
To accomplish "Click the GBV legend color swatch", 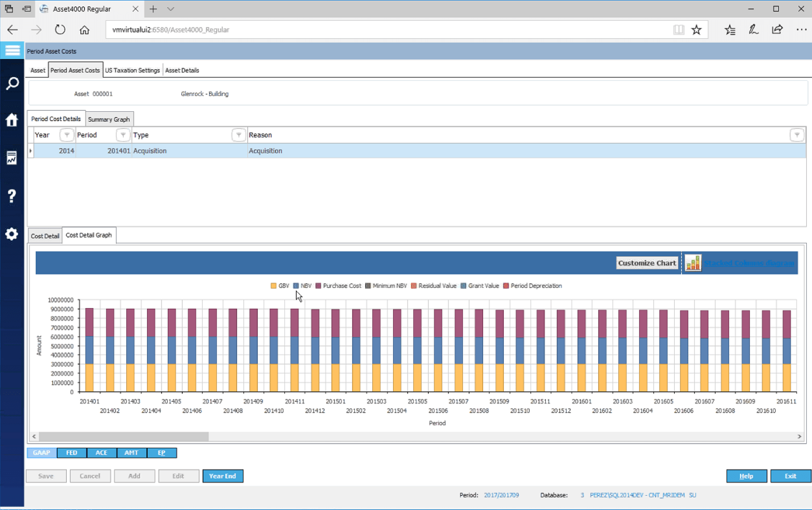I will tap(273, 286).
